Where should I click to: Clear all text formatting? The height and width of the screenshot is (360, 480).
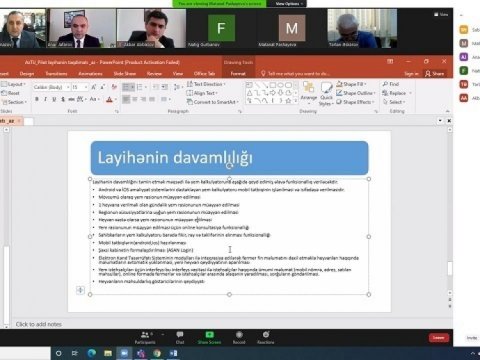tap(114, 87)
